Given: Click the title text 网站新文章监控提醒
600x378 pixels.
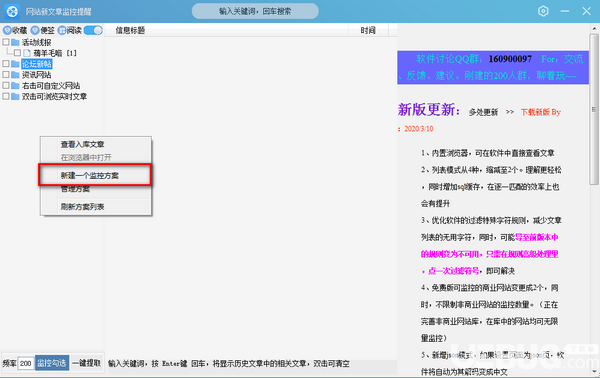Looking at the screenshot, I should point(59,11).
